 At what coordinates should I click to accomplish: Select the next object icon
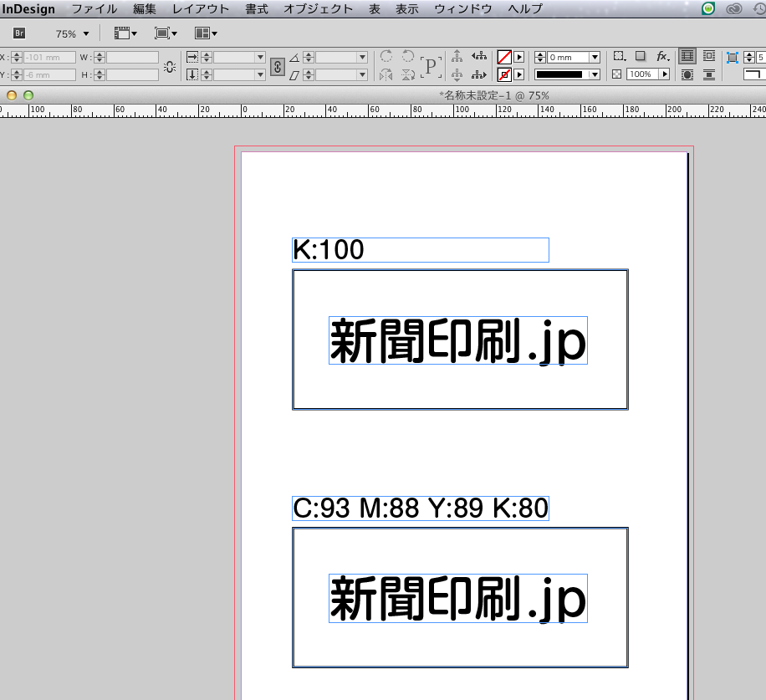pyautogui.click(x=479, y=74)
